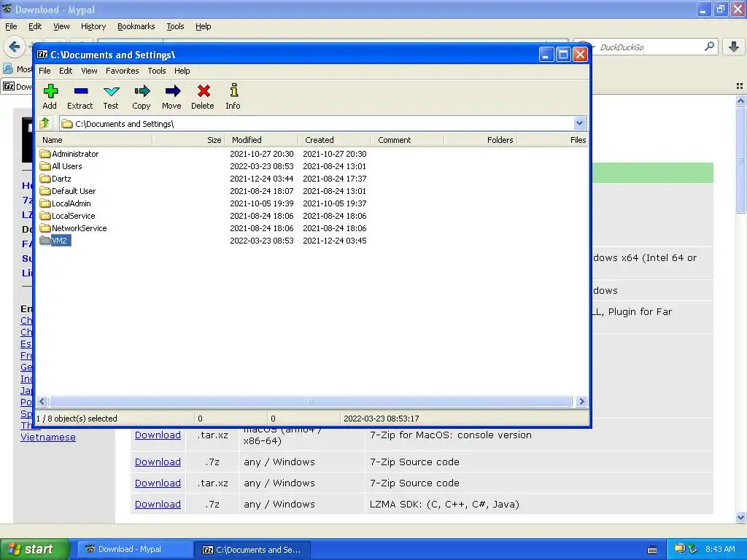Click the page scrollbar up arrow
Screen dimensions: 747x560
click(x=740, y=101)
